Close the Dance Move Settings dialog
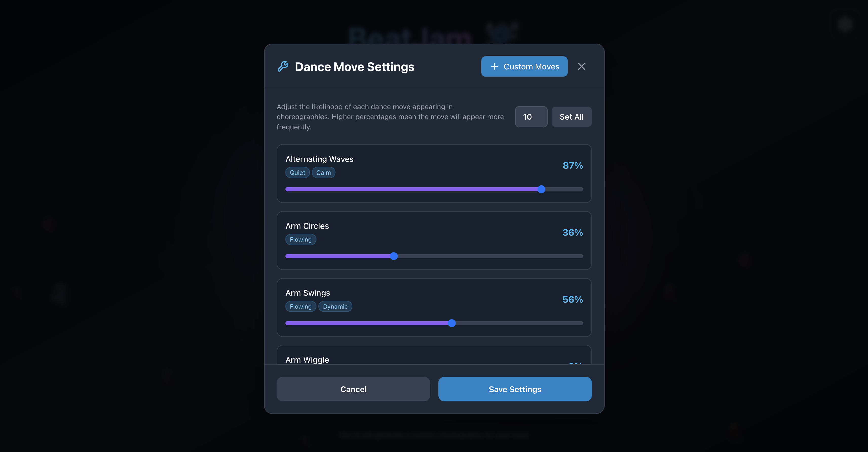 click(582, 66)
